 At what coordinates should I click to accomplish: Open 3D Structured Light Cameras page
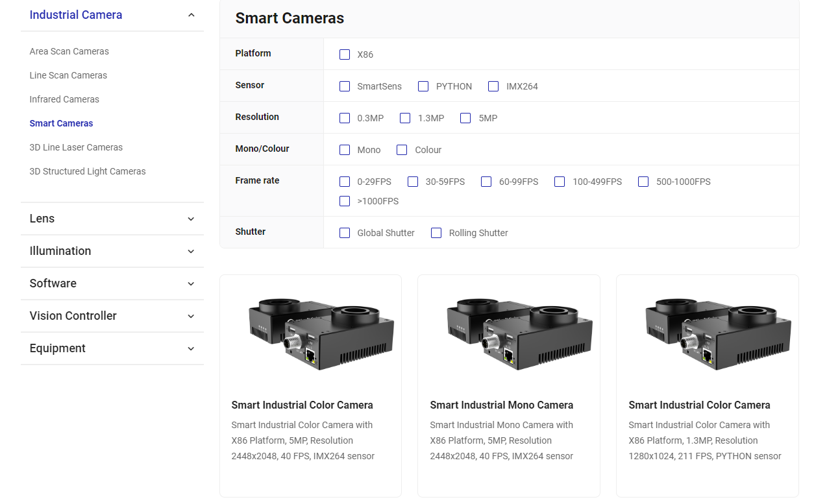point(88,171)
